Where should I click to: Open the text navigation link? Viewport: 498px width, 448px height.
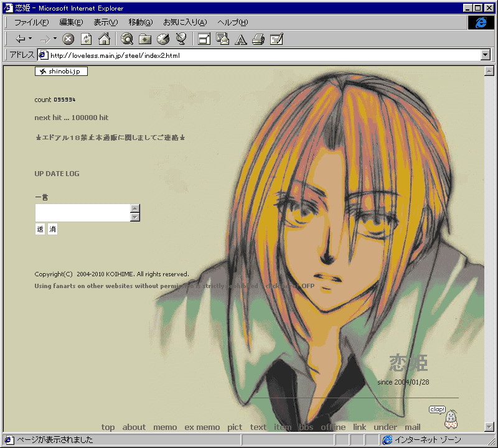point(258,427)
